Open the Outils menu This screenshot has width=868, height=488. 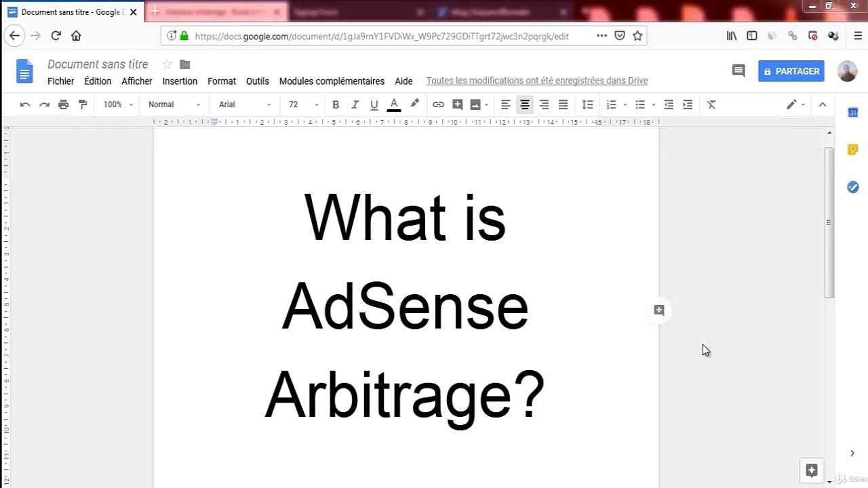click(258, 81)
